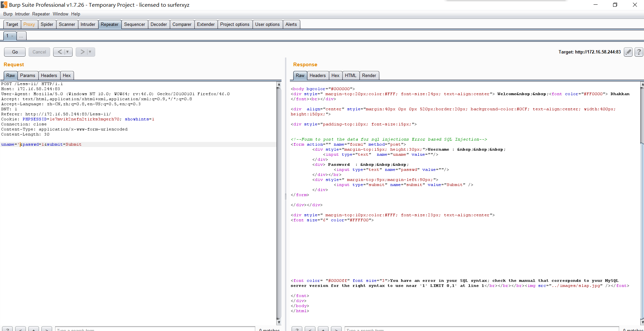The width and height of the screenshot is (644, 331).
Task: Select the Request Raw view tab
Action: (11, 76)
